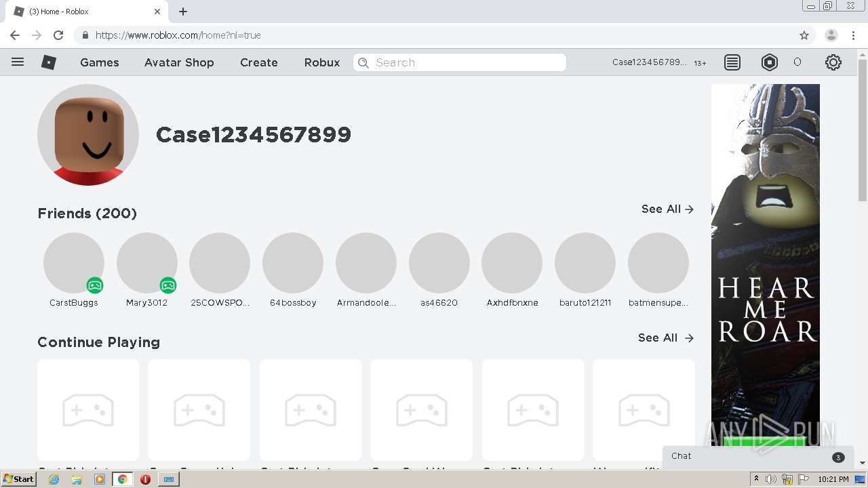Open friend CarstBuggs avatar
868x488 pixels.
[x=74, y=263]
